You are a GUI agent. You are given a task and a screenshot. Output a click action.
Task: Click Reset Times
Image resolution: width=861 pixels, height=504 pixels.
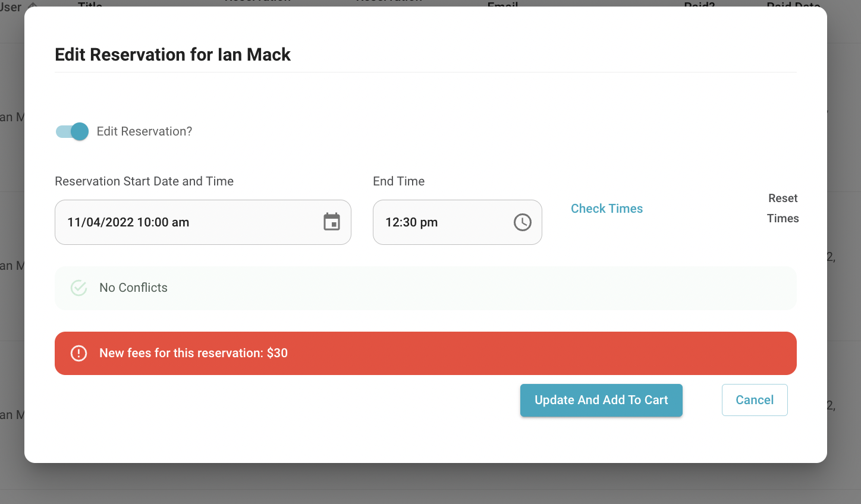(783, 208)
